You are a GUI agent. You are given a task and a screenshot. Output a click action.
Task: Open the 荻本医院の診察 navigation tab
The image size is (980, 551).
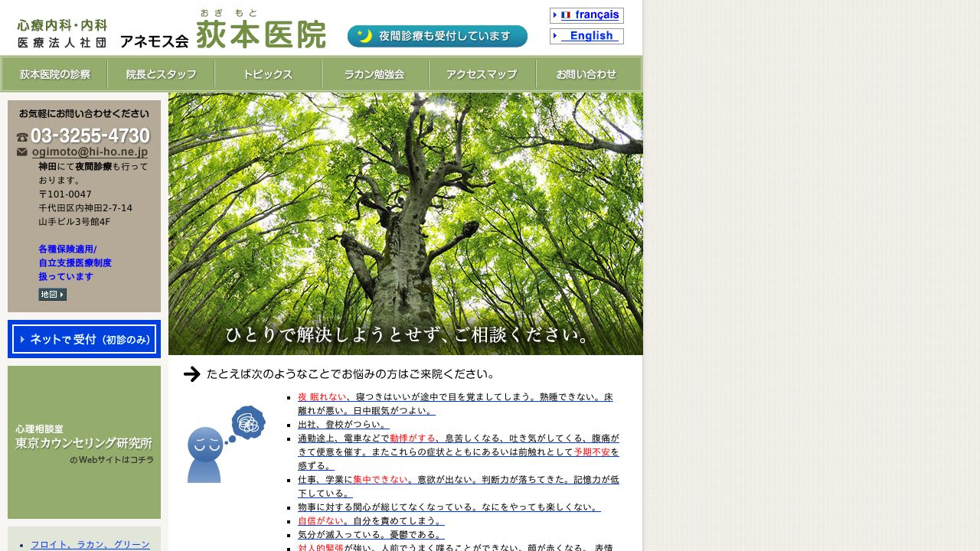tap(54, 73)
